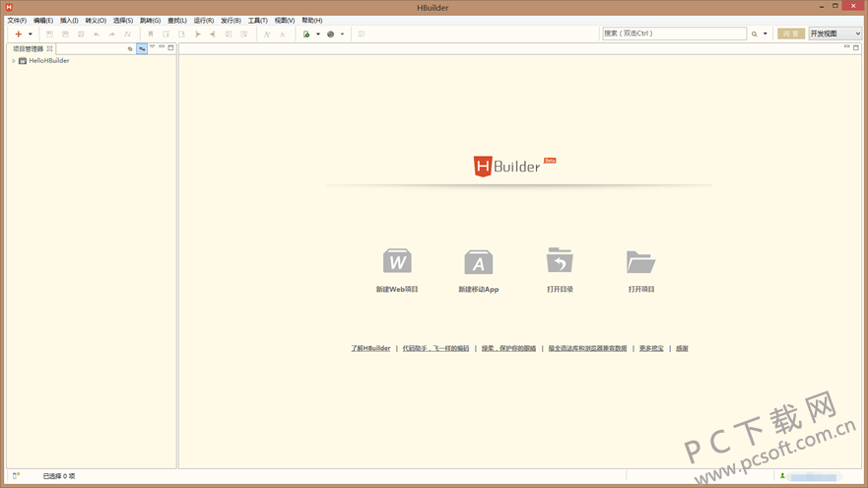
Task: Open the search options dropdown arrow
Action: pyautogui.click(x=765, y=34)
